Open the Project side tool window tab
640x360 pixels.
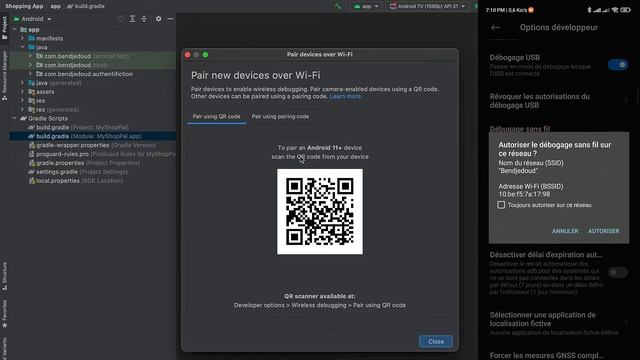pyautogui.click(x=4, y=28)
